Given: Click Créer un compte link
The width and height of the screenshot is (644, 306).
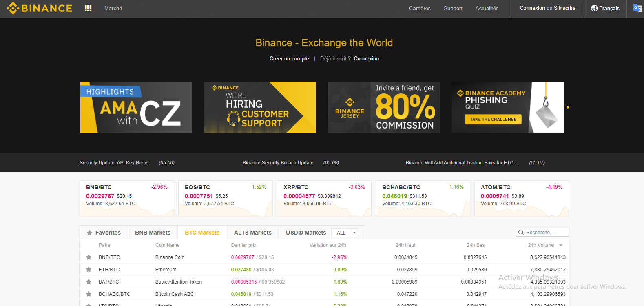Looking at the screenshot, I should point(289,59).
